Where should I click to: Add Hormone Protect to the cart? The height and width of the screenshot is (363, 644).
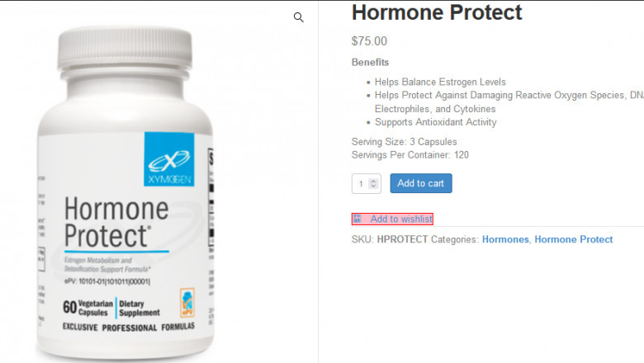point(421,183)
